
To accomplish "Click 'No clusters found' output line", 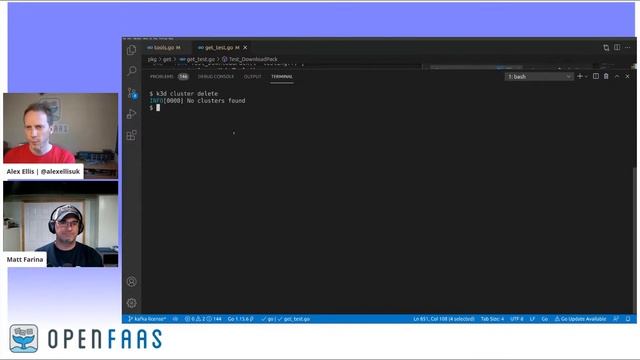I will click(216, 100).
